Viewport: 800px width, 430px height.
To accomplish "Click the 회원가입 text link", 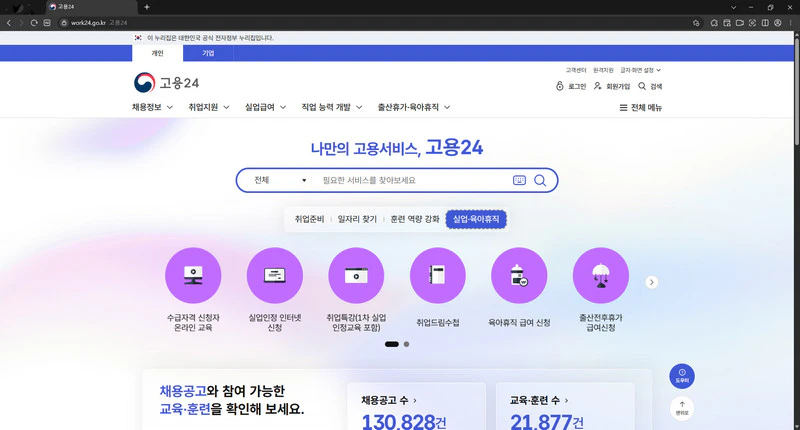I will point(618,87).
